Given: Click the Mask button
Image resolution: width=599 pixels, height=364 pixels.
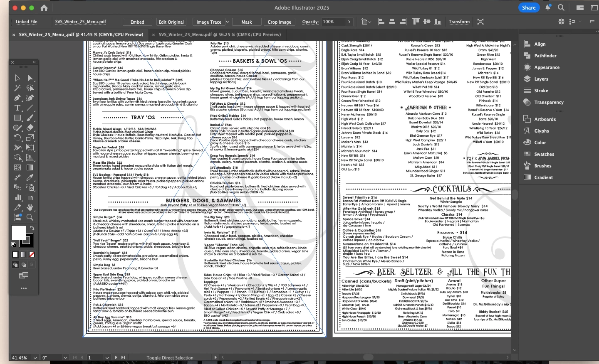Looking at the screenshot, I should pyautogui.click(x=247, y=22).
